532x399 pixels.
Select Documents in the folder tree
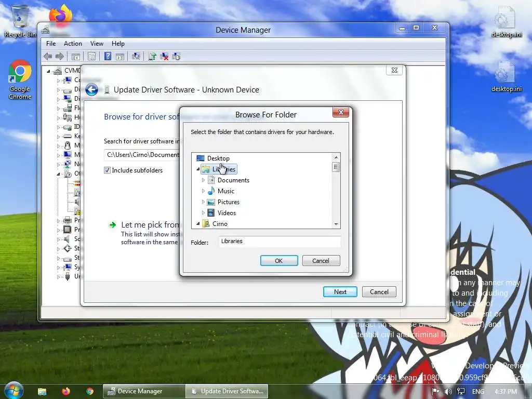tap(233, 180)
